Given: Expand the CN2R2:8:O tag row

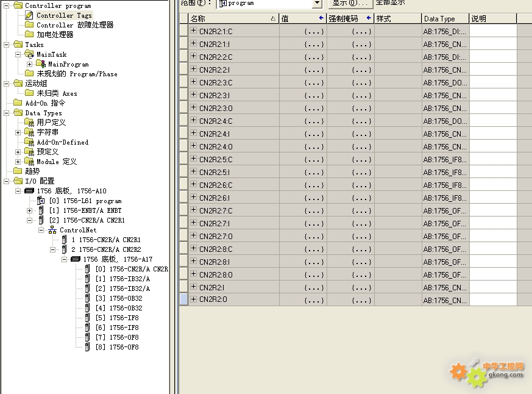Looking at the screenshot, I should coord(193,274).
